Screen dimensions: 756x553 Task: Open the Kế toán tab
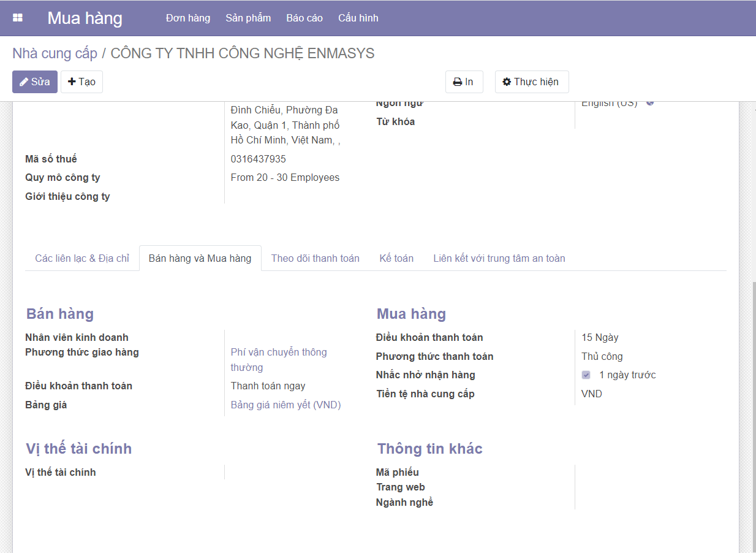coord(396,258)
